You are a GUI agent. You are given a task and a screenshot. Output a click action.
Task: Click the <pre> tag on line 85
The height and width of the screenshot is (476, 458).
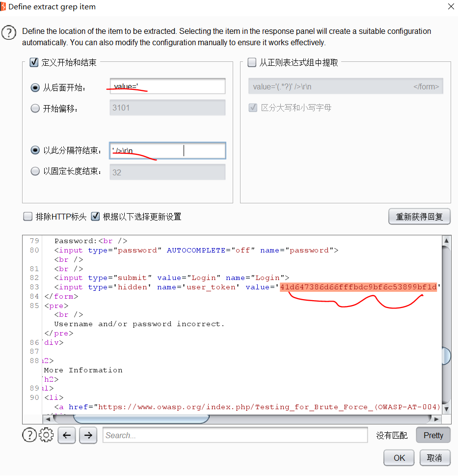click(56, 306)
